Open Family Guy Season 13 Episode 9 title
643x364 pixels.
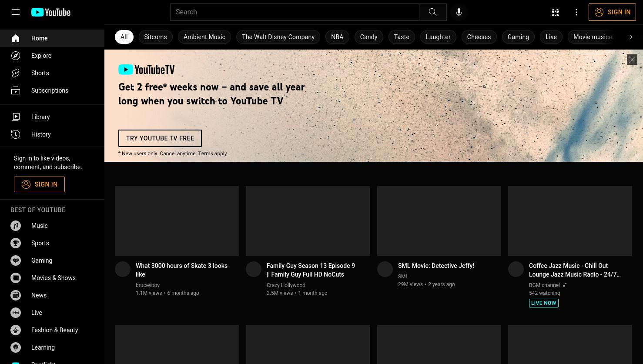(311, 270)
